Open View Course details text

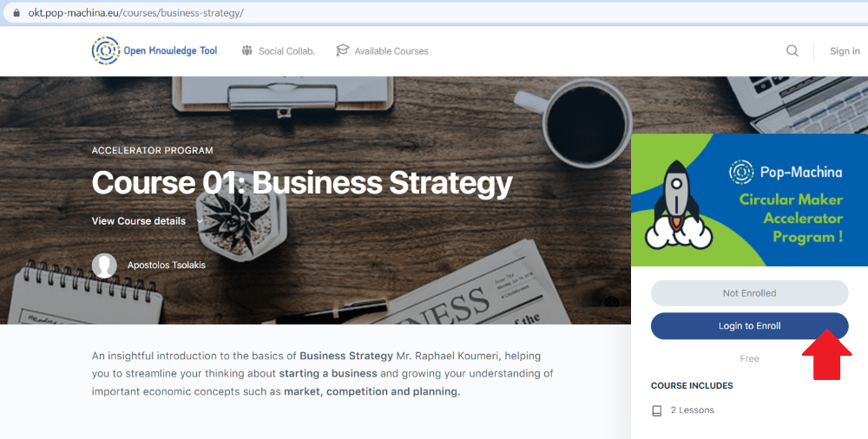click(x=138, y=221)
